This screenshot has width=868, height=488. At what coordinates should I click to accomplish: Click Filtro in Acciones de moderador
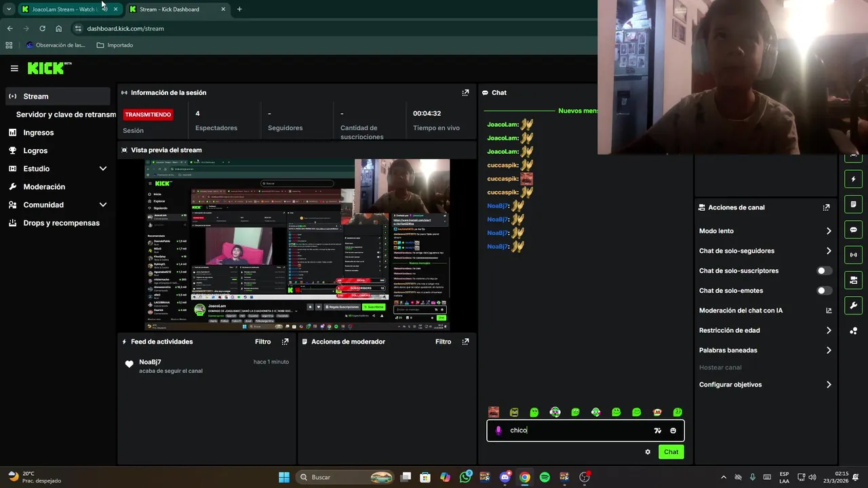coord(443,342)
